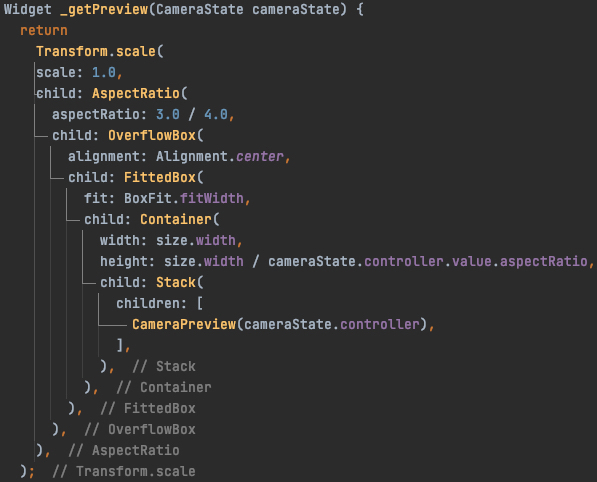
Task: Click Alignment.center value
Action: pos(220,156)
